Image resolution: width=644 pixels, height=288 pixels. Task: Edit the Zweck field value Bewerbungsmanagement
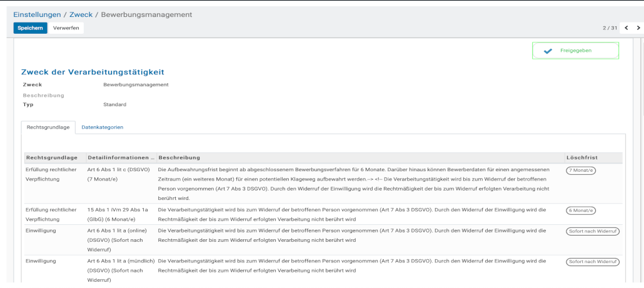[x=136, y=84]
